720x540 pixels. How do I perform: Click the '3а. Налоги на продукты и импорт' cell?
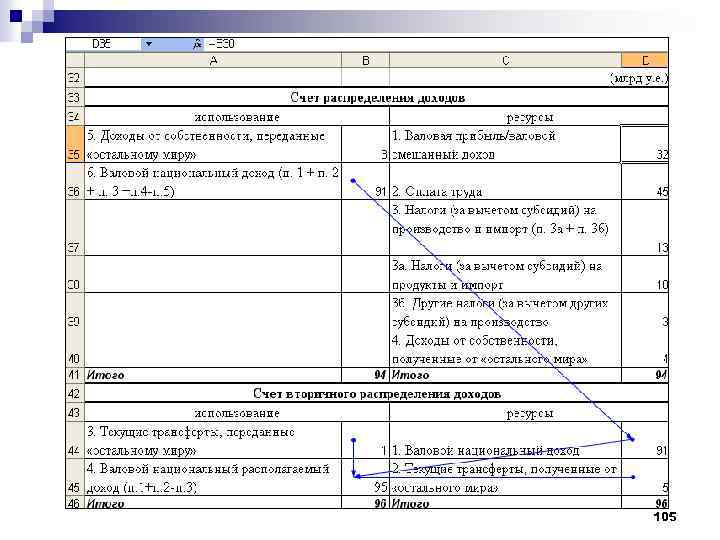pyautogui.click(x=505, y=274)
